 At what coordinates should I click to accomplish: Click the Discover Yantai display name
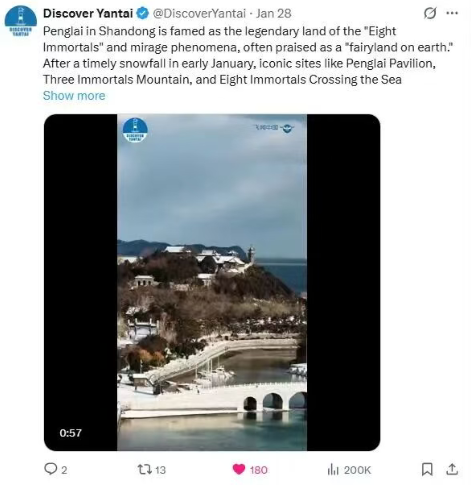pyautogui.click(x=88, y=14)
